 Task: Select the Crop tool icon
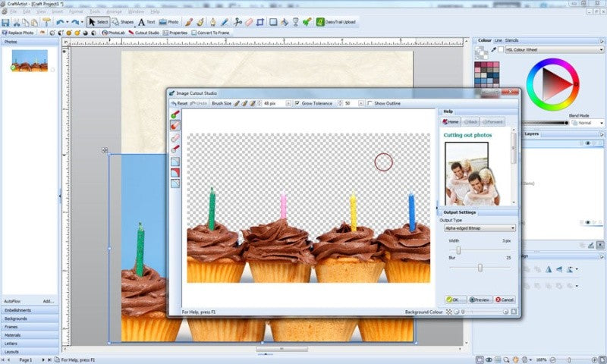tap(260, 22)
